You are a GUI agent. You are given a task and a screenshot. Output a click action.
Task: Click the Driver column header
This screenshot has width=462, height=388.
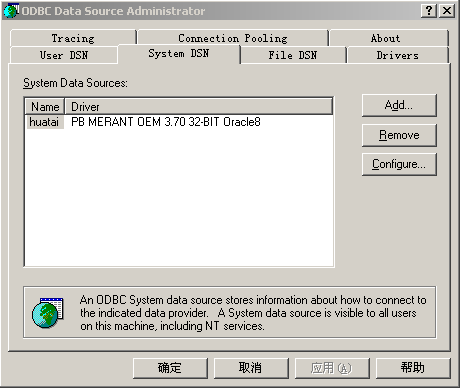tap(199, 107)
